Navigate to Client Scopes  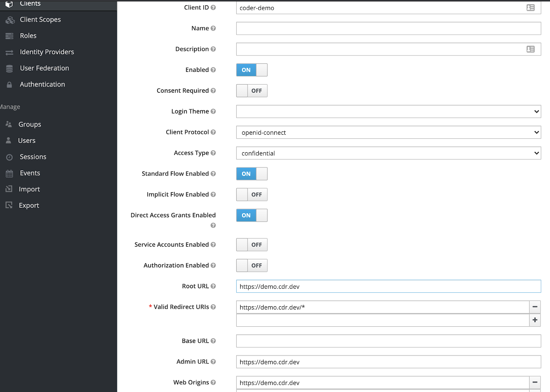click(x=40, y=19)
